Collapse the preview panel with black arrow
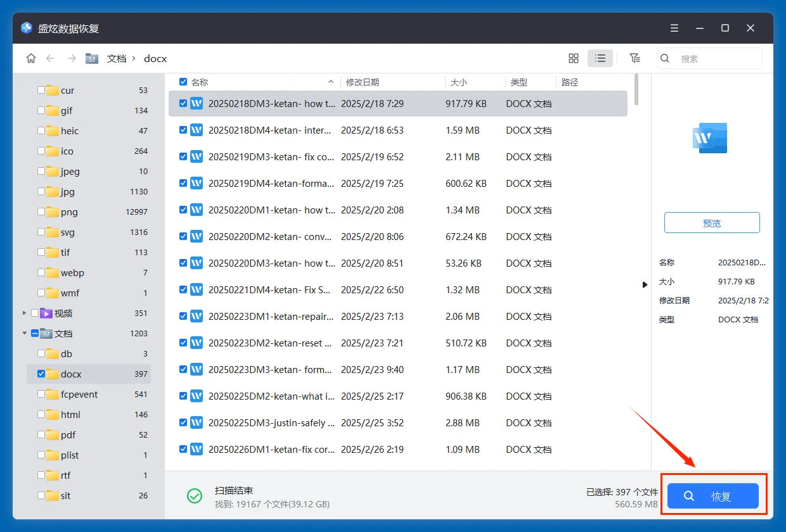The width and height of the screenshot is (786, 532). [645, 285]
